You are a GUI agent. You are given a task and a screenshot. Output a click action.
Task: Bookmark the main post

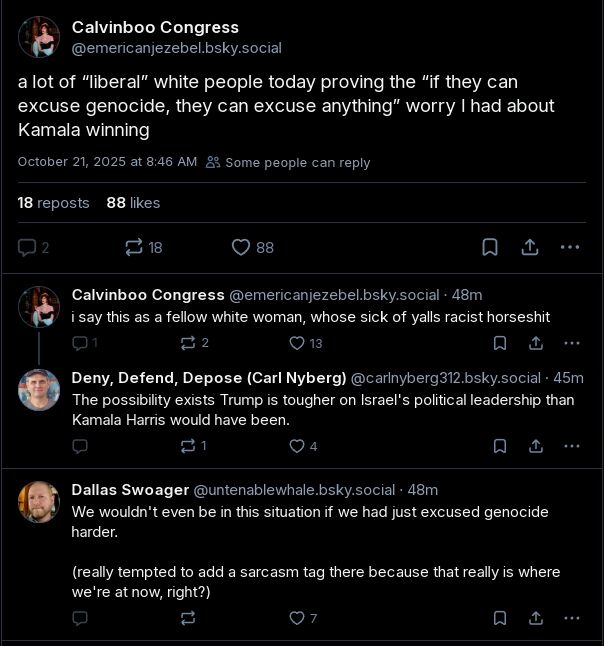pyautogui.click(x=490, y=247)
